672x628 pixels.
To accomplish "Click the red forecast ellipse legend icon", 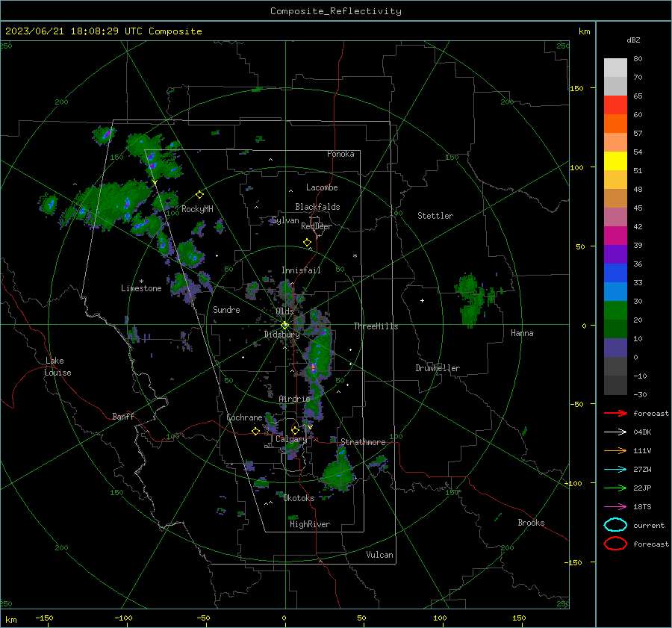I will [x=615, y=544].
